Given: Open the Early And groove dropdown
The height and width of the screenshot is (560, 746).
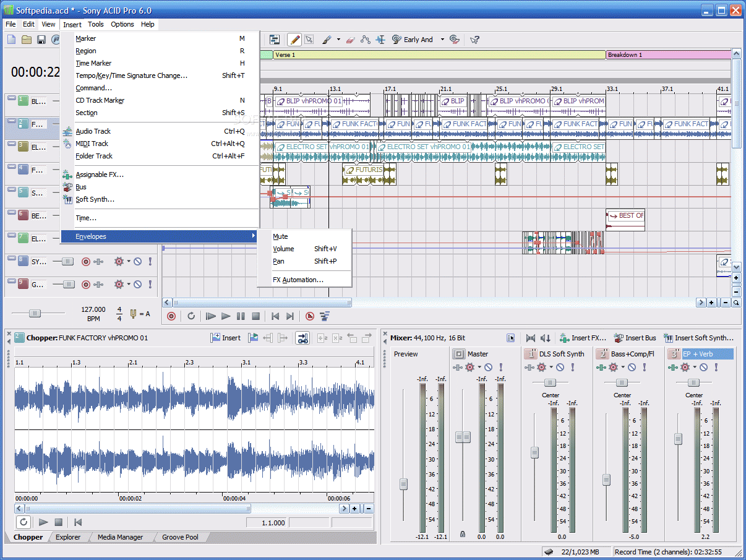Looking at the screenshot, I should pyautogui.click(x=442, y=40).
